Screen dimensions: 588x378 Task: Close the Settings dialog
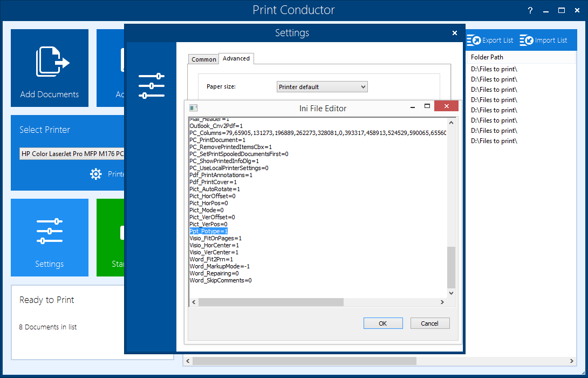(x=455, y=33)
